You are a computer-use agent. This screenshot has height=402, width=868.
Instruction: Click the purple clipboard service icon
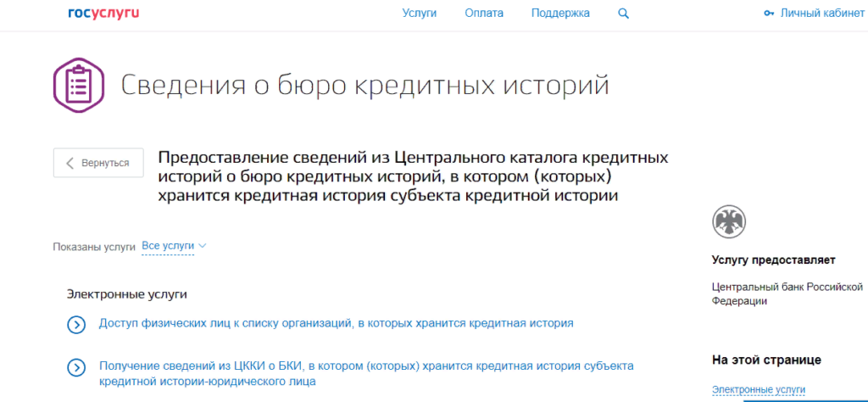(x=79, y=85)
